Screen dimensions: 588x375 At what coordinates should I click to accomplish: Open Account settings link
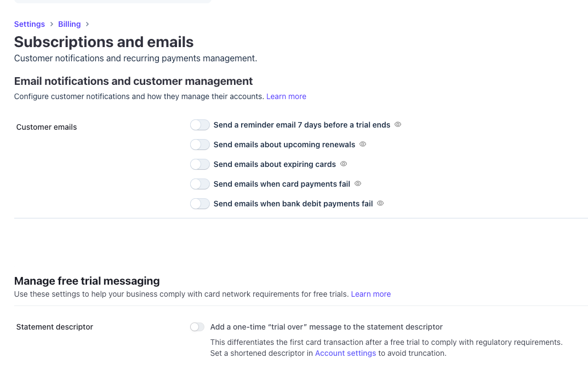point(345,353)
